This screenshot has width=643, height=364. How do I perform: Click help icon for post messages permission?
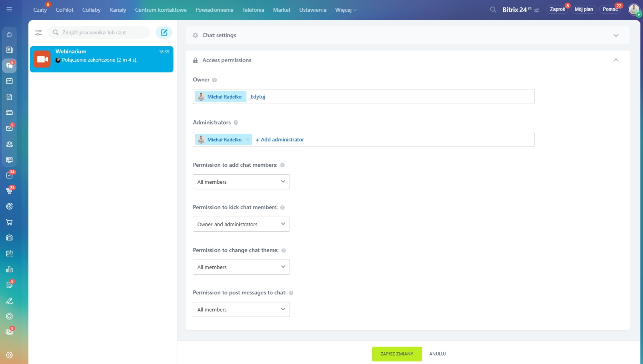[x=291, y=293]
